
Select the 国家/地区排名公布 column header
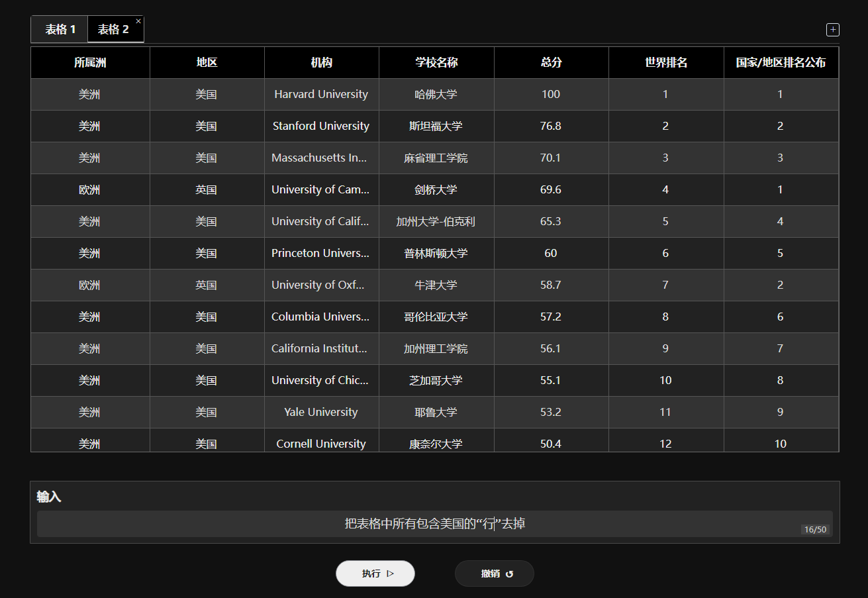[x=781, y=63]
